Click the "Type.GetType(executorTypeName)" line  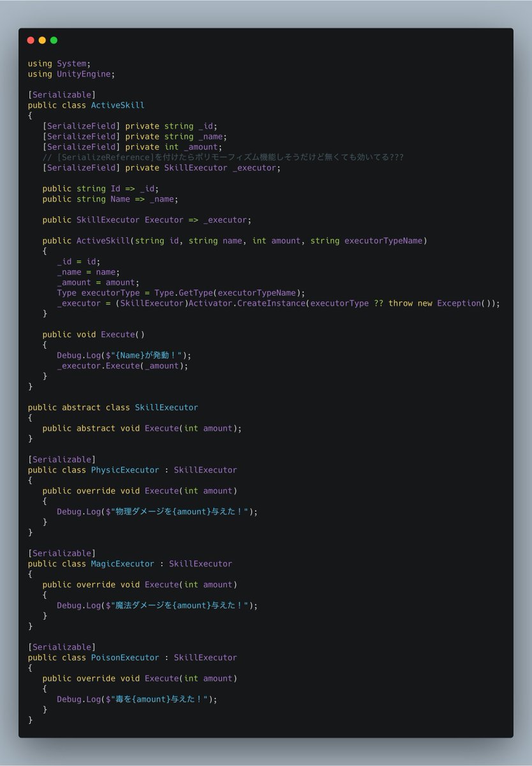(x=181, y=293)
